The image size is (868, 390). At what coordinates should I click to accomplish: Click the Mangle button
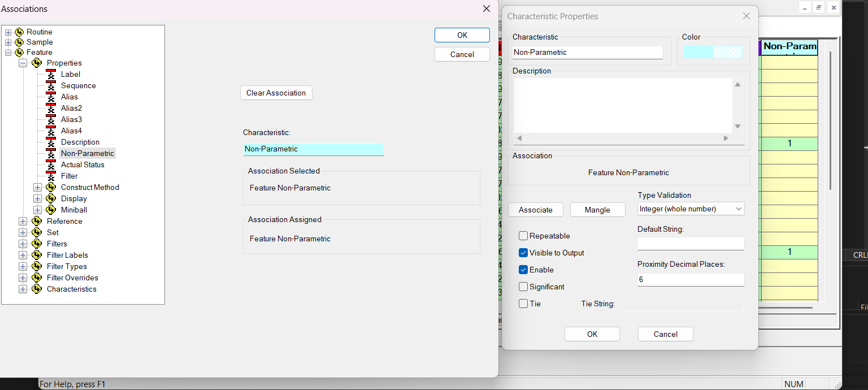coord(598,210)
